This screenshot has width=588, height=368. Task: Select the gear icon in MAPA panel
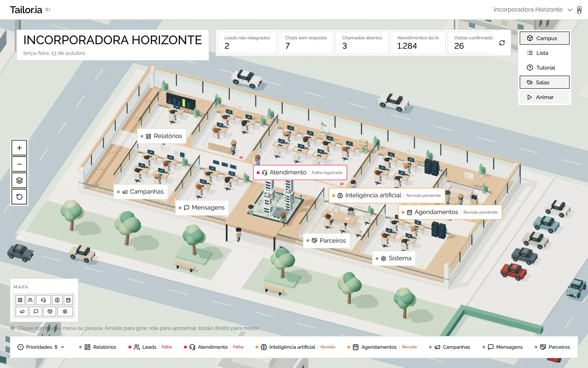(65, 311)
